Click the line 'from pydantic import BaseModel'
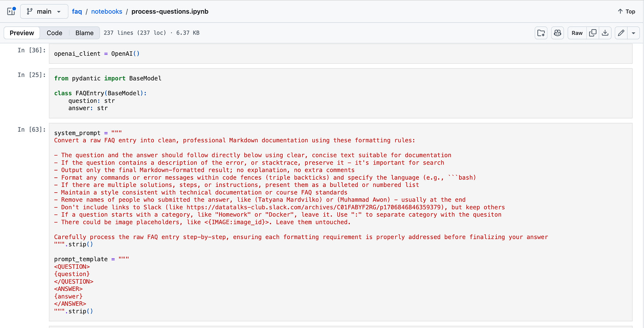644x328 pixels. pyautogui.click(x=107, y=78)
